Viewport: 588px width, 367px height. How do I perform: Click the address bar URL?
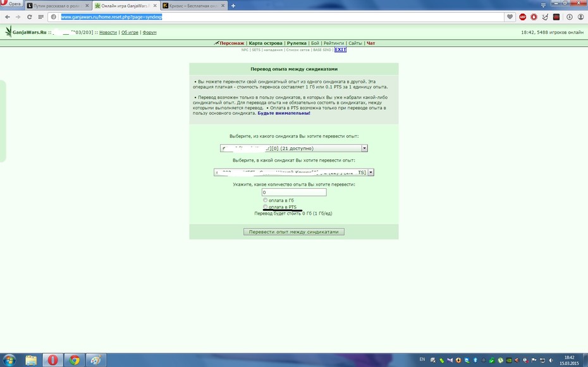coord(111,17)
